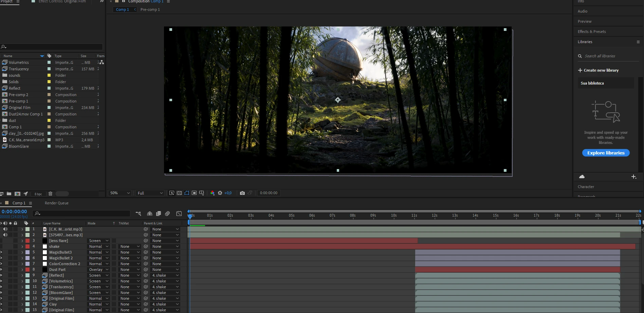Open grid and guide options
Screen dimensions: 644x313
point(202,193)
